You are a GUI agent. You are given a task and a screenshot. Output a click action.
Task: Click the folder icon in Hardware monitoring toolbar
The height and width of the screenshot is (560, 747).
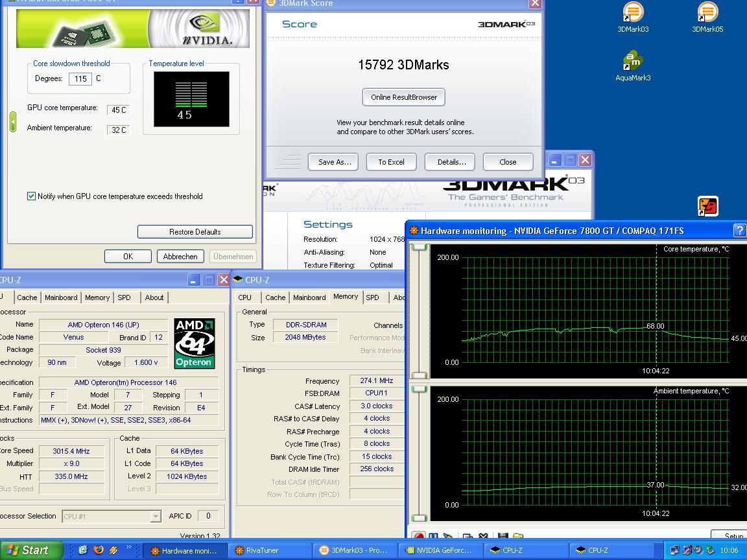518,536
